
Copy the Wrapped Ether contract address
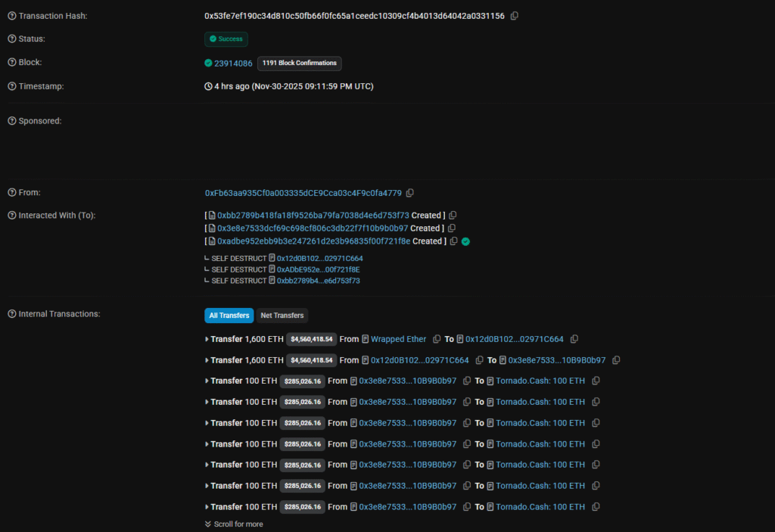click(437, 339)
